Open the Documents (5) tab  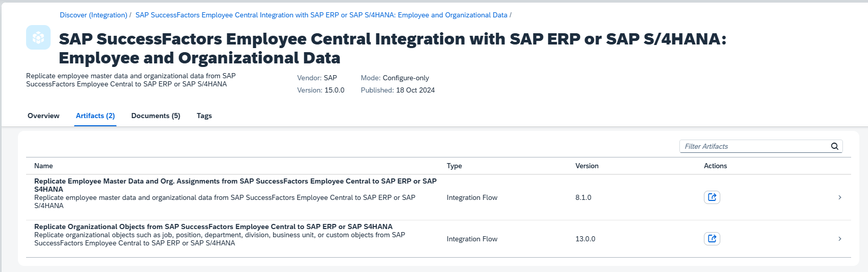[156, 116]
